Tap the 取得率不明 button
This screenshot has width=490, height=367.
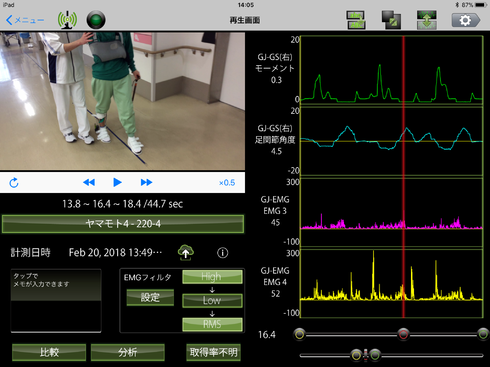[x=213, y=352]
